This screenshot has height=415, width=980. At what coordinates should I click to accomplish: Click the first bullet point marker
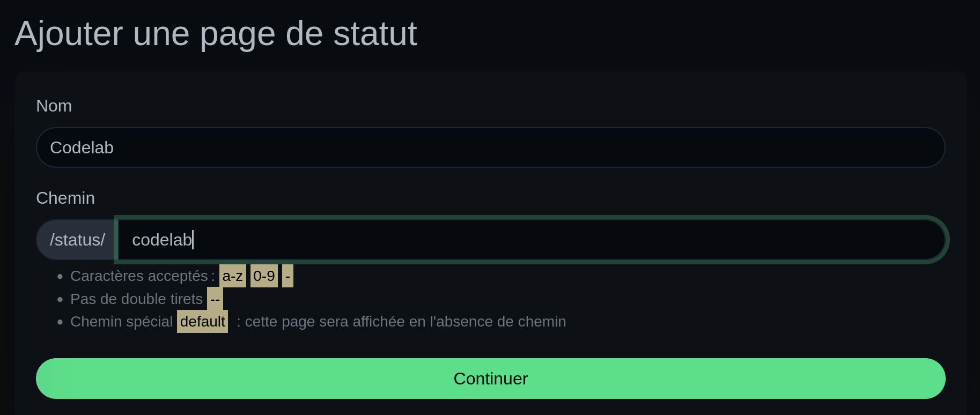tap(60, 277)
